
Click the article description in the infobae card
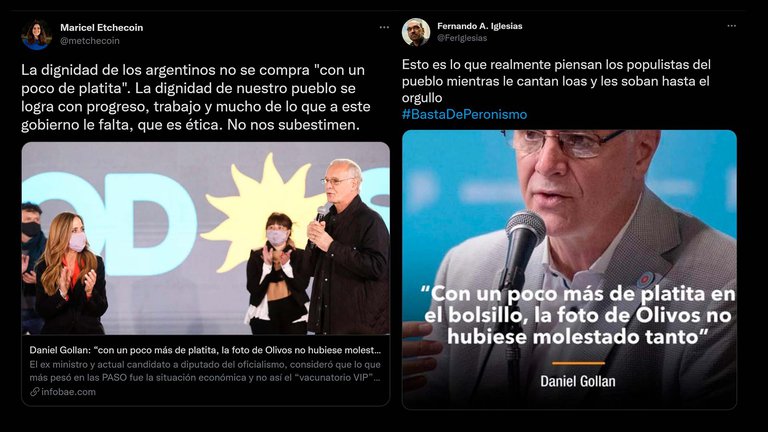205,371
